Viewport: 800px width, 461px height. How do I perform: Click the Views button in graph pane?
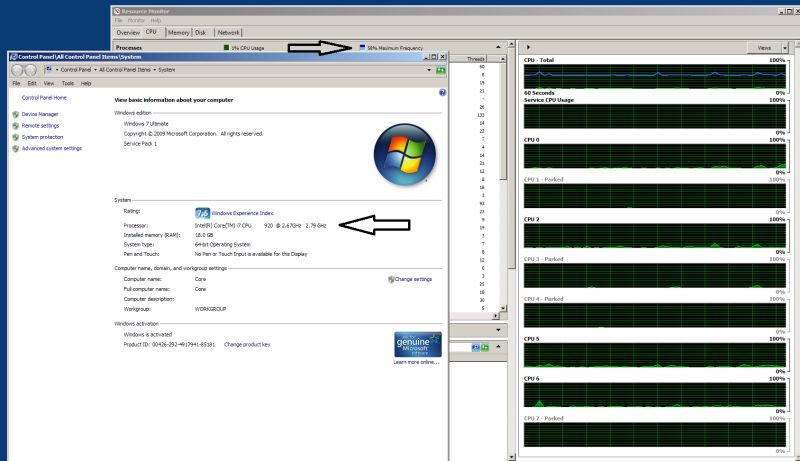(x=764, y=48)
